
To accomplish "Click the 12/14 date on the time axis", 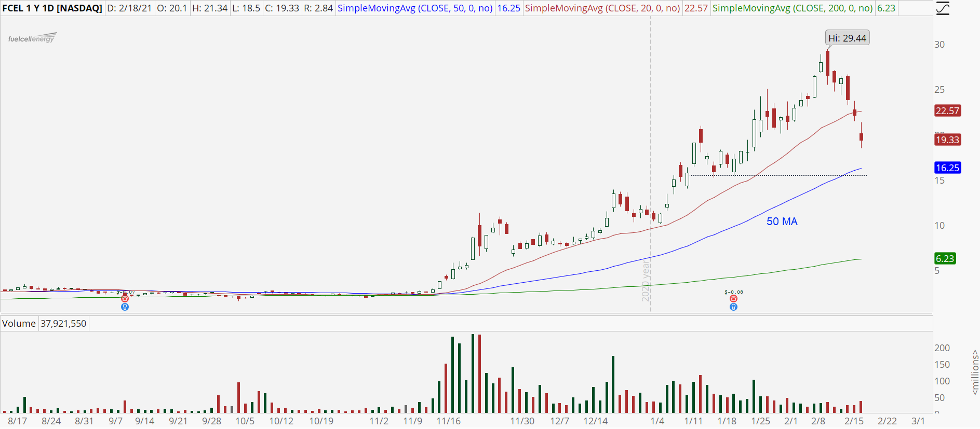I will point(596,421).
